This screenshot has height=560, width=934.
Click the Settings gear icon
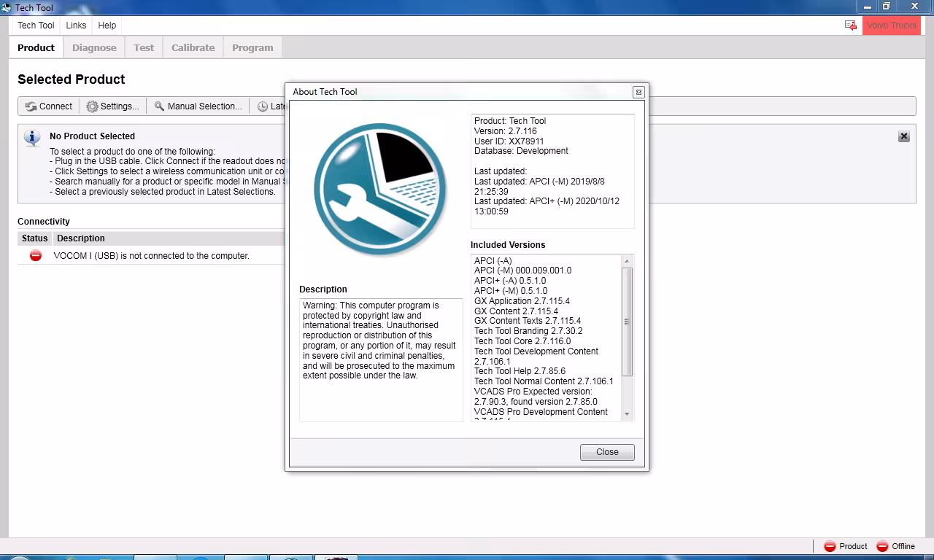tap(92, 106)
